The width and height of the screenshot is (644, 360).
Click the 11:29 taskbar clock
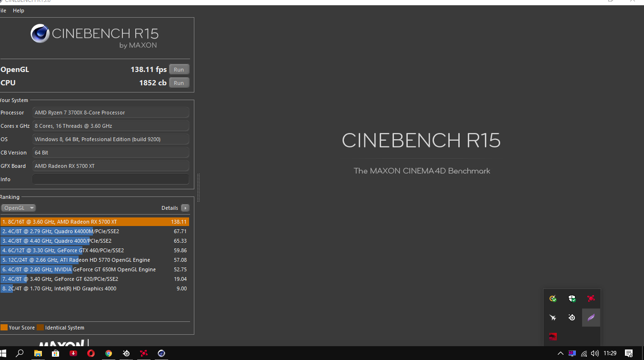point(610,353)
